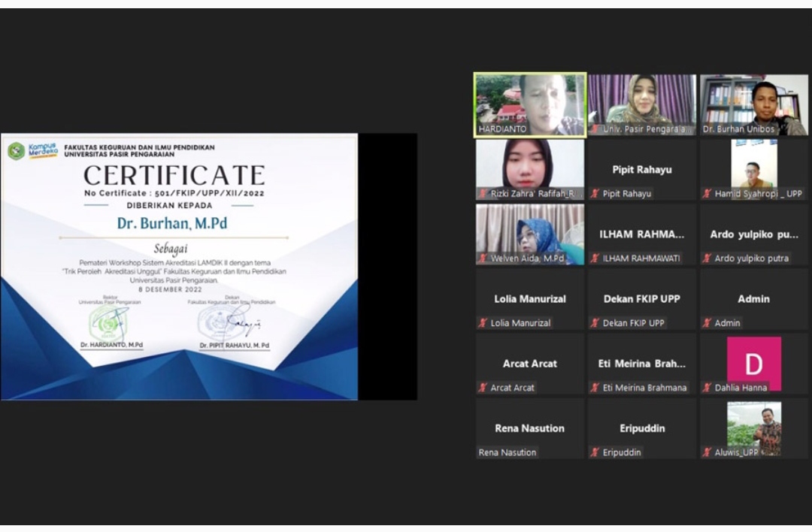Select Aluwis_UPP participant video tile
The width and height of the screenshot is (812, 532).
pyautogui.click(x=753, y=427)
